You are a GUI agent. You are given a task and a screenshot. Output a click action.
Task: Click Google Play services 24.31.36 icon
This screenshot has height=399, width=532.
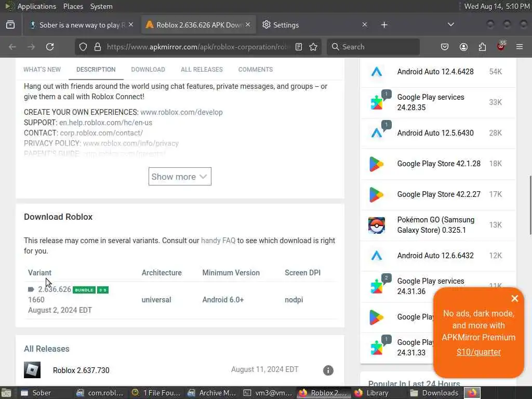(x=377, y=287)
